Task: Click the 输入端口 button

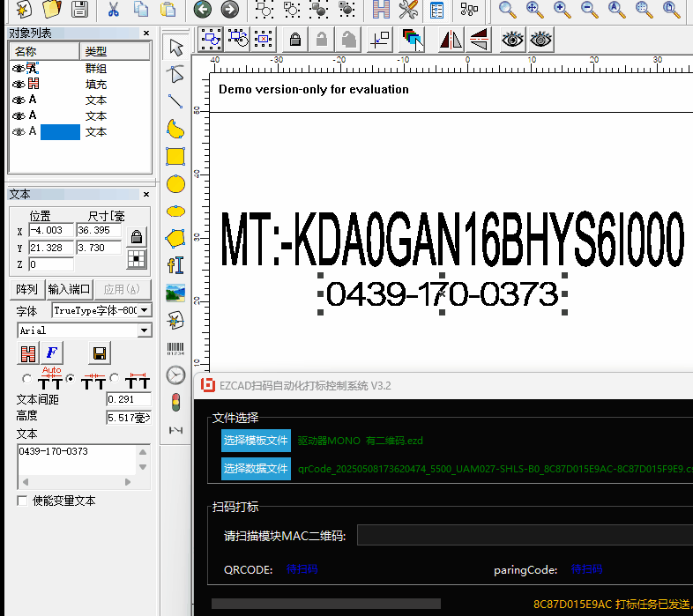Action: tap(69, 289)
